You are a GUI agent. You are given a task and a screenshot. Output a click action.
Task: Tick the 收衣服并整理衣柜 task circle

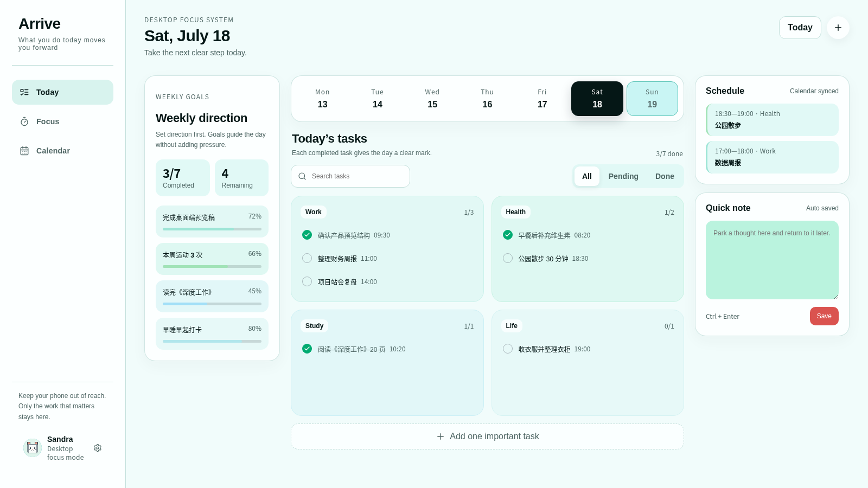coord(508,349)
